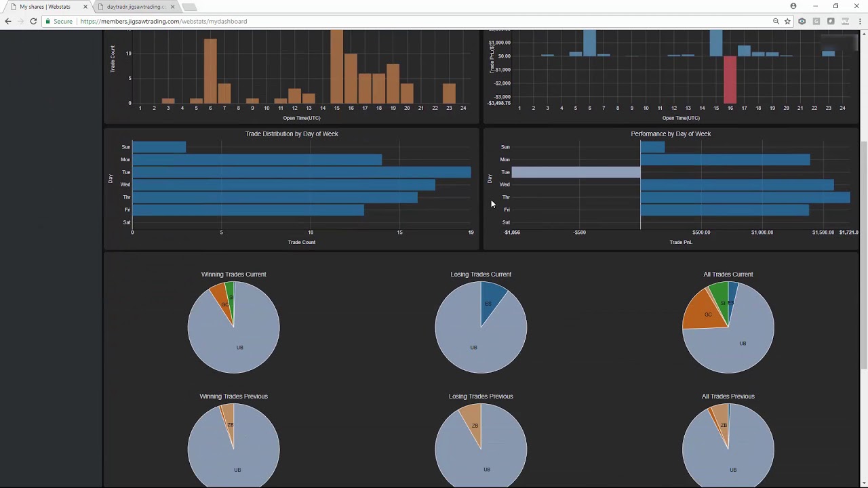This screenshot has height=488, width=868.
Task: Click the gray G extension icon
Action: coord(816,21)
